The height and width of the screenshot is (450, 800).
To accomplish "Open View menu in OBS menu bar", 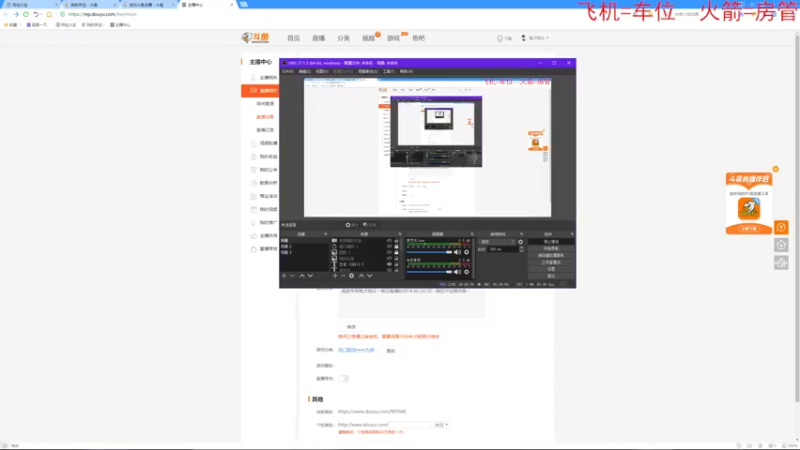I will tap(322, 71).
